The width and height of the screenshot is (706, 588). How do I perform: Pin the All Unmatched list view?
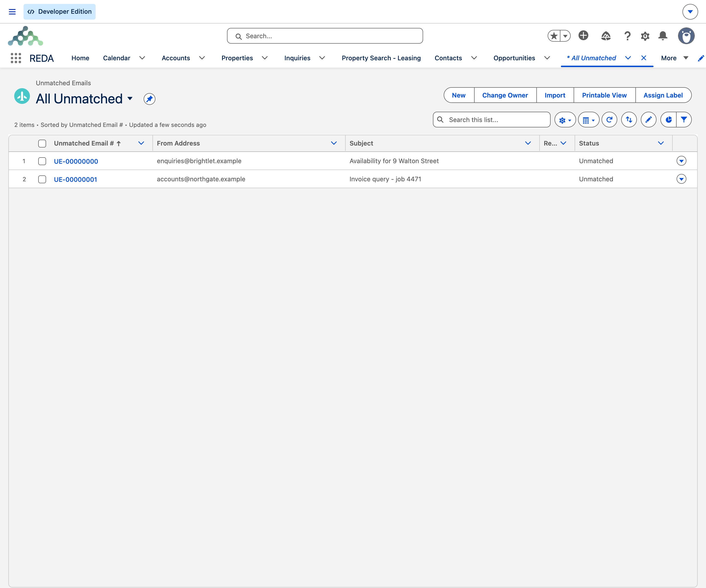[x=149, y=99]
